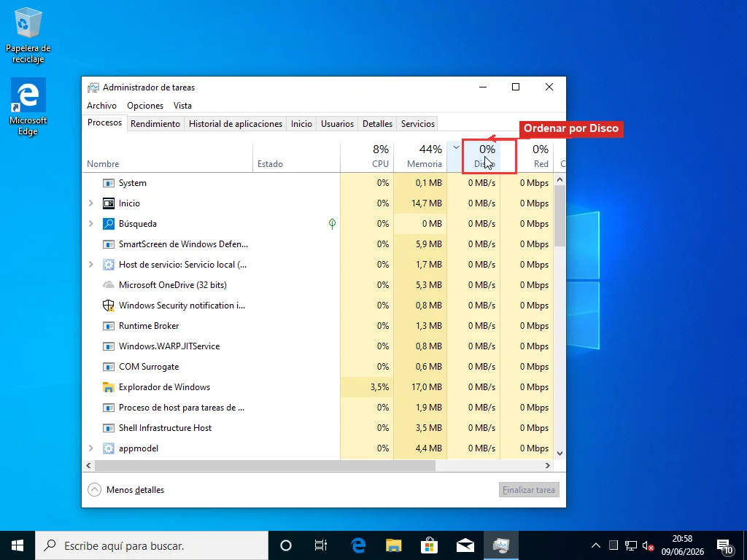This screenshot has height=560, width=747.
Task: Click the SmartScreen de Windows Defender icon
Action: [x=109, y=244]
